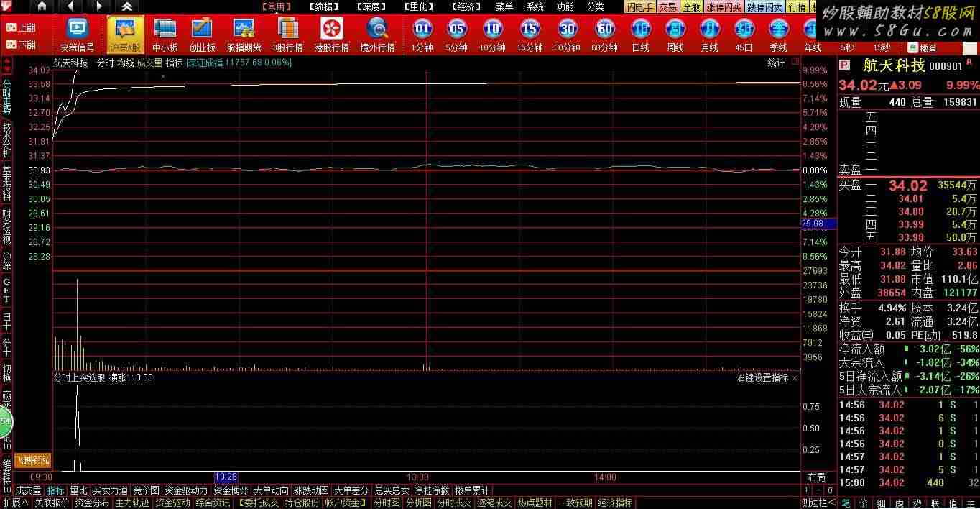Viewport: 980px width, 509px height.
Task: Open the 创业板 board icon
Action: (203, 35)
